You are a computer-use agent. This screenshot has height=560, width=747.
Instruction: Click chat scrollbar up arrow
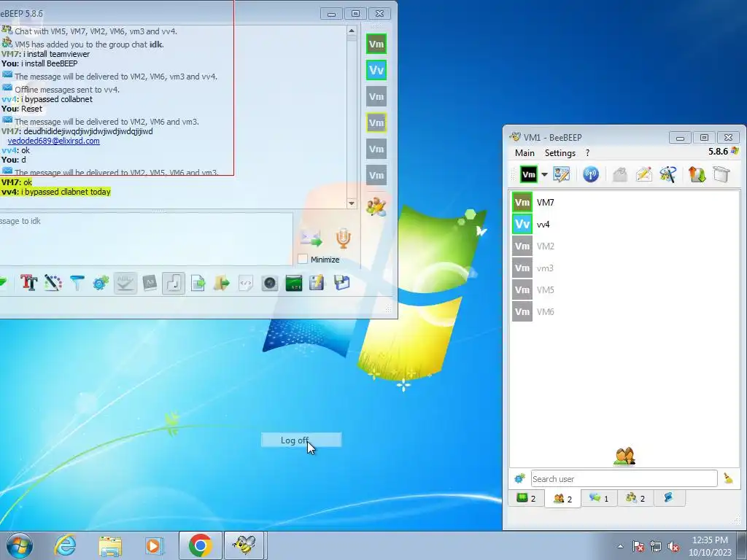click(x=352, y=31)
